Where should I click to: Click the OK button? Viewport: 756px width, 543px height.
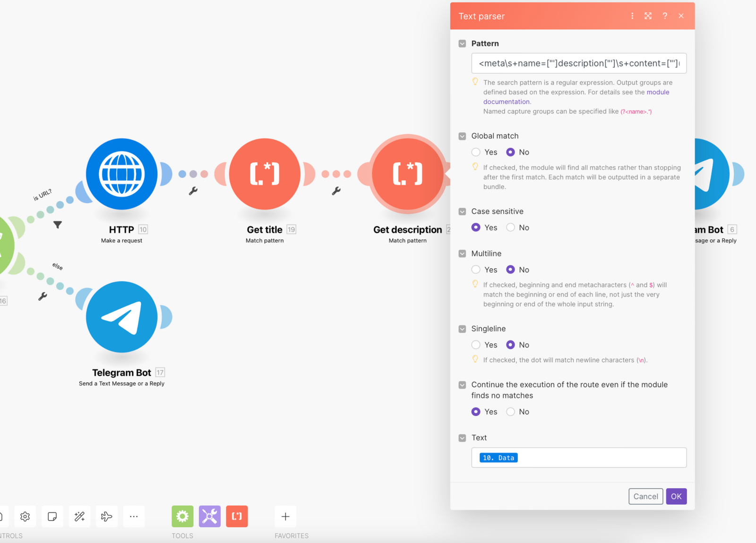pos(676,496)
